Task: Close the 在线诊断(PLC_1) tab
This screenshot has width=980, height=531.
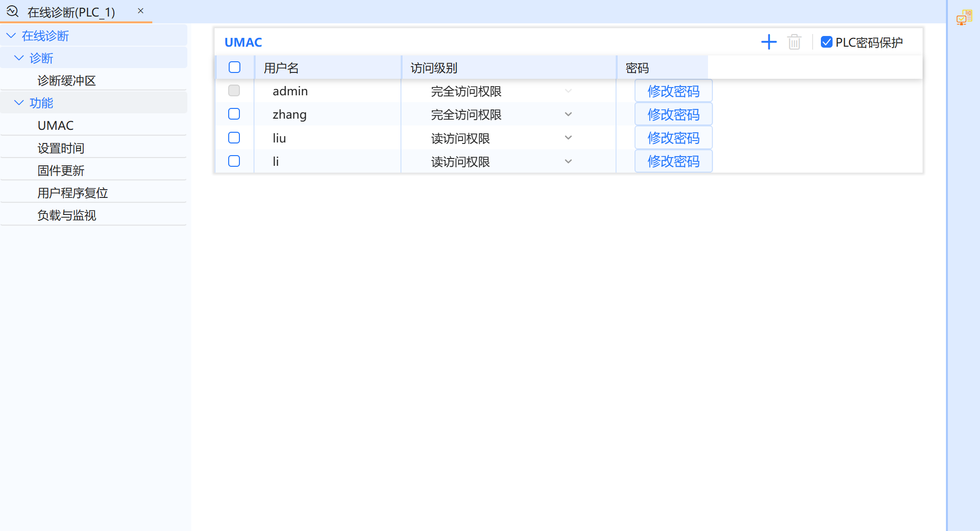Action: (141, 11)
